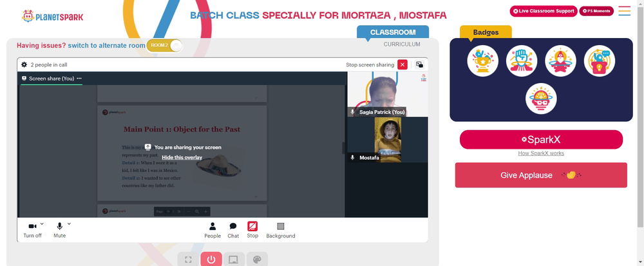Enter fullscreen with the expand icon
This screenshot has width=644, height=266.
tap(188, 260)
